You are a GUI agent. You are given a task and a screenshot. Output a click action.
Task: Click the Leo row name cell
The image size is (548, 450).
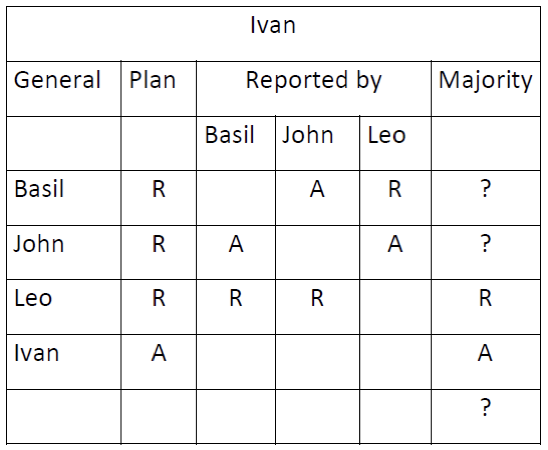64,307
